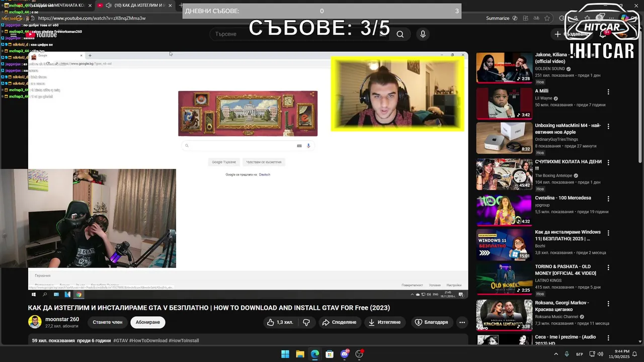Viewport: 644px width, 362px height.
Task: Open a new browser tab
Action: [181, 5]
